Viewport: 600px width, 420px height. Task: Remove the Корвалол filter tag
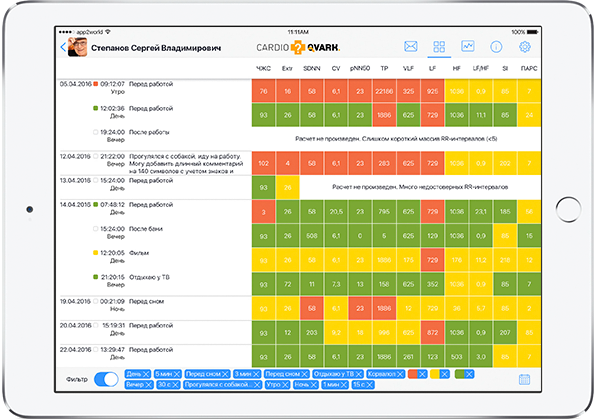(x=399, y=374)
